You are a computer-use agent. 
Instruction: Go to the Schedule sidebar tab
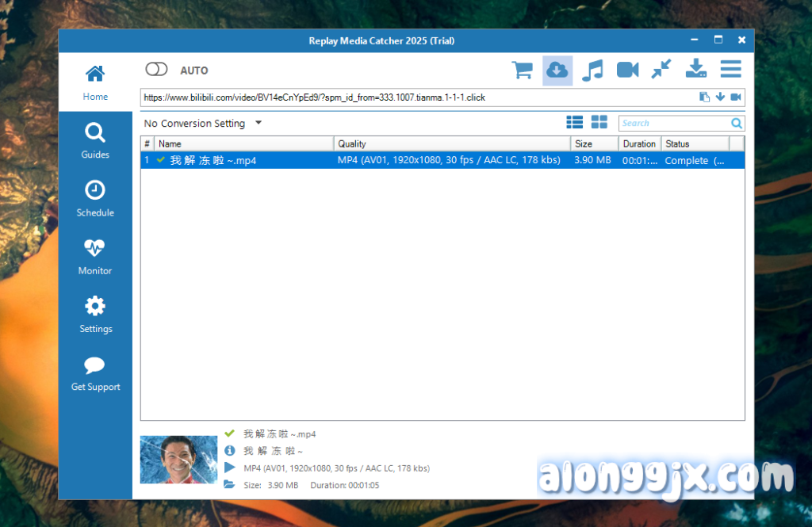(95, 199)
